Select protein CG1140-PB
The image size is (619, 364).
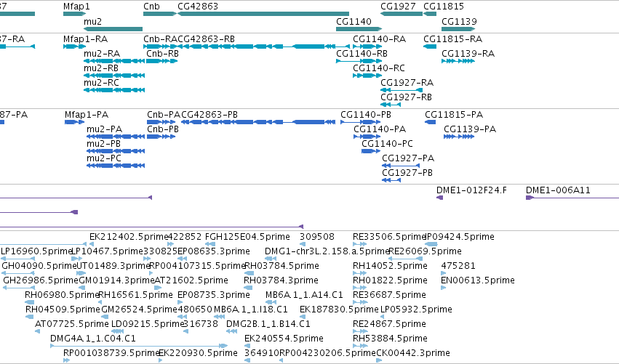click(366, 115)
